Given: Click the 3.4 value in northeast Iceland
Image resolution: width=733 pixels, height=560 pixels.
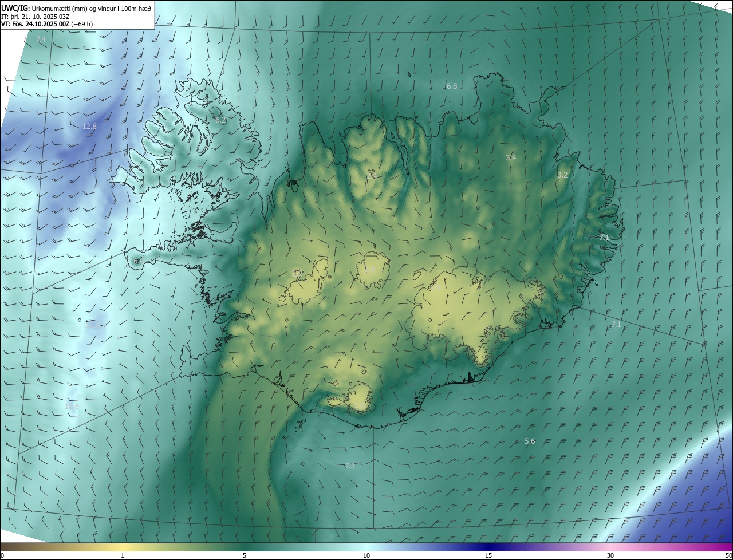Looking at the screenshot, I should coord(511,157).
